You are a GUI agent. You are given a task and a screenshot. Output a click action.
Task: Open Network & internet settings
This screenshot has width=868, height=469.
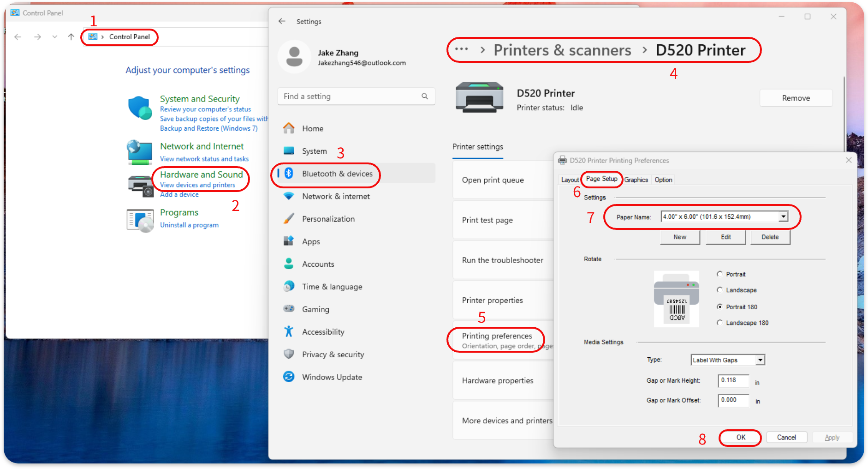356,196
